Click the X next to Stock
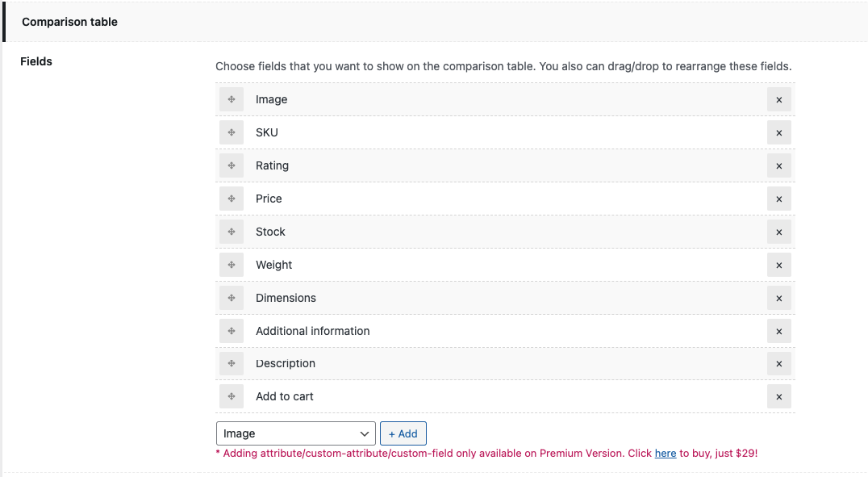 779,232
